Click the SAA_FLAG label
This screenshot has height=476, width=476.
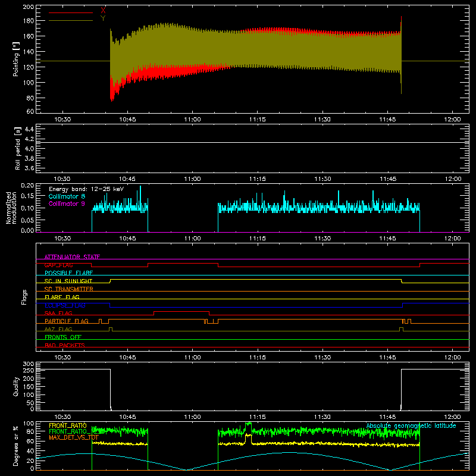pos(58,313)
